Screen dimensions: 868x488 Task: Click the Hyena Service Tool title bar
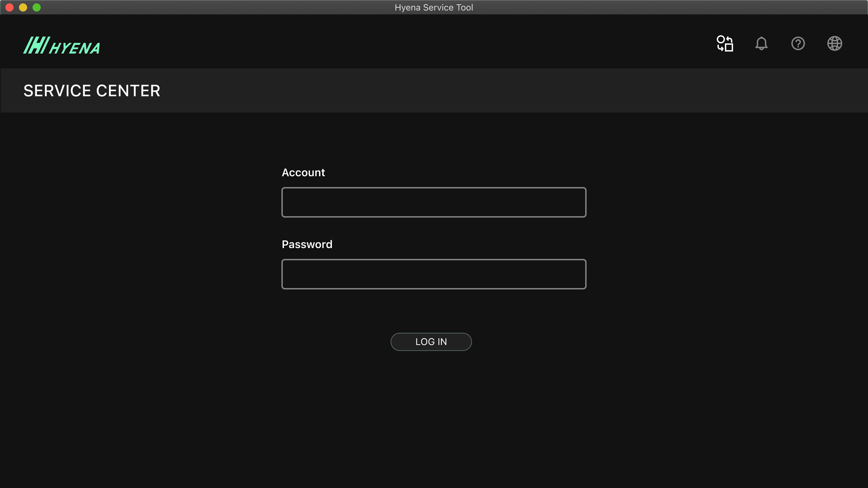pos(434,7)
